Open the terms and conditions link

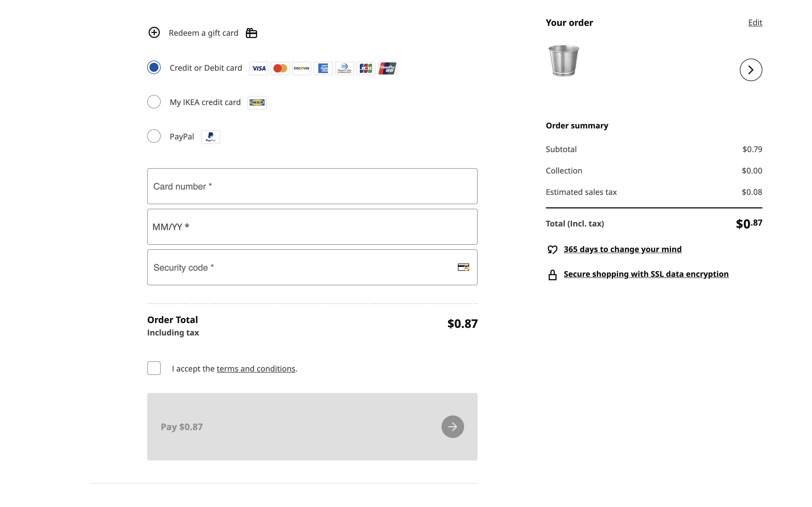tap(256, 368)
